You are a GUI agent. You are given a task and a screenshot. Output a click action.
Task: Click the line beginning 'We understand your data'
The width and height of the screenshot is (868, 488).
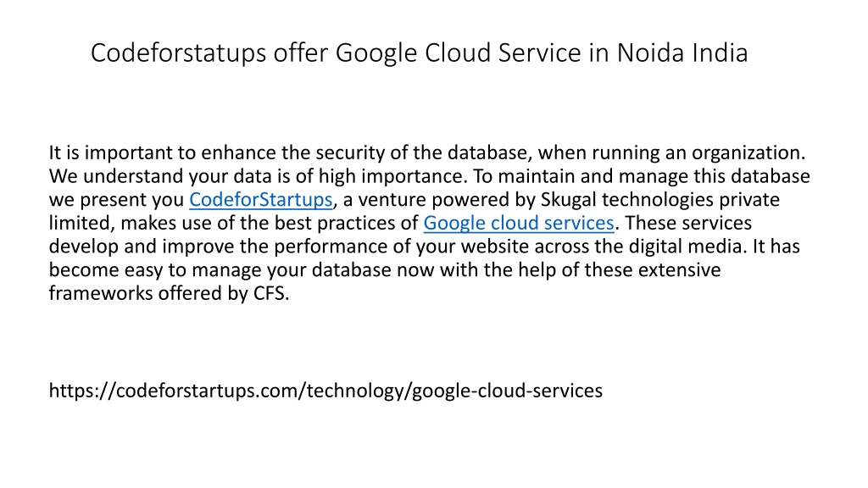tap(429, 176)
